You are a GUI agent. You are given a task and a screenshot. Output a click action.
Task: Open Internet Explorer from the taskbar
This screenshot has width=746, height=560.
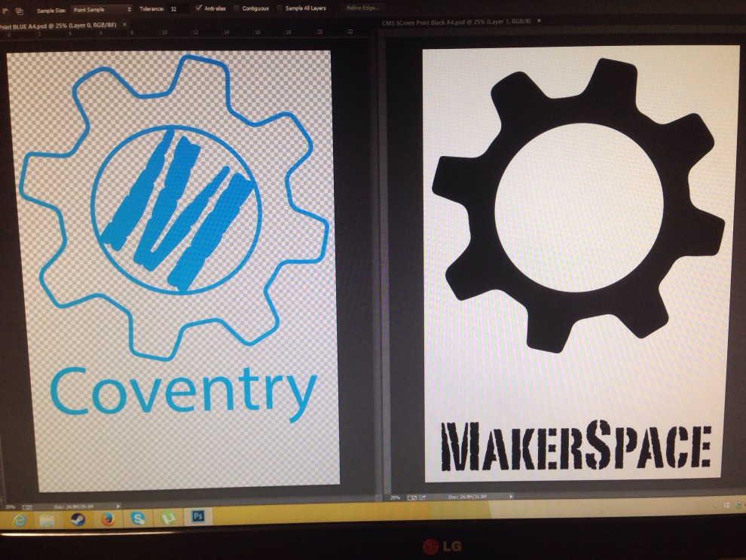click(19, 521)
